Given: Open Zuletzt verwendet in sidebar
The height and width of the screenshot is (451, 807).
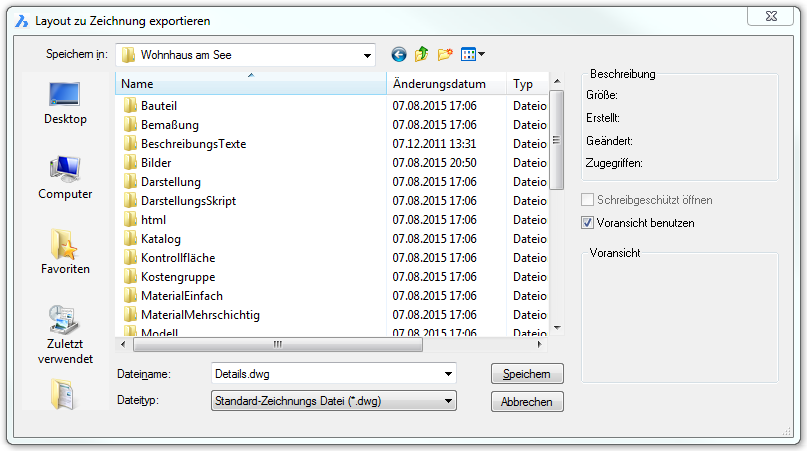Looking at the screenshot, I should tap(65, 335).
